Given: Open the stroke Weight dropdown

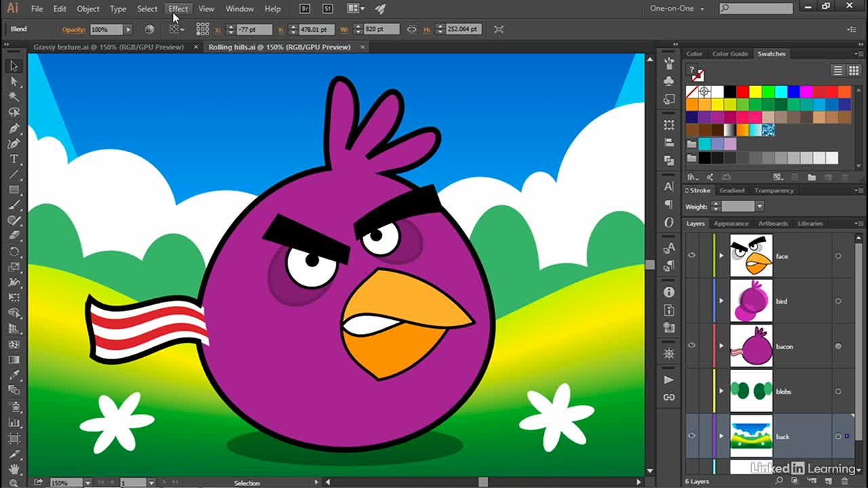Looking at the screenshot, I should click(759, 207).
